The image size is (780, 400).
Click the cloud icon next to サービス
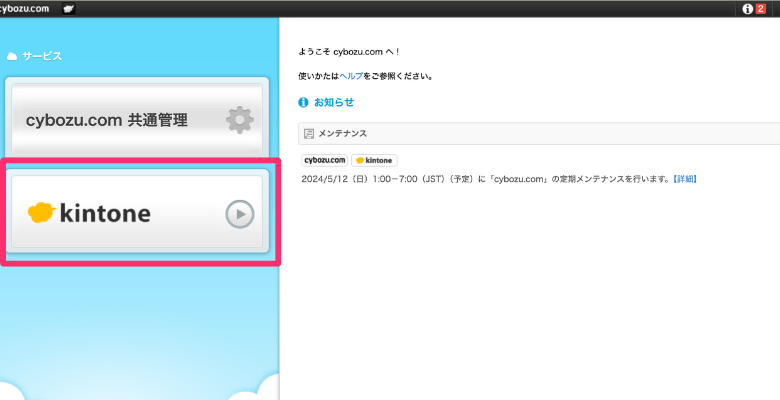[x=12, y=56]
